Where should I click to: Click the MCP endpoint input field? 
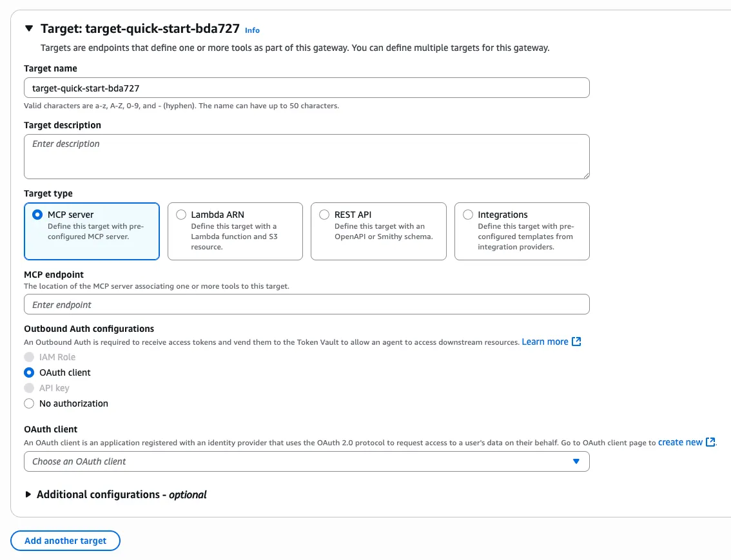pos(306,305)
